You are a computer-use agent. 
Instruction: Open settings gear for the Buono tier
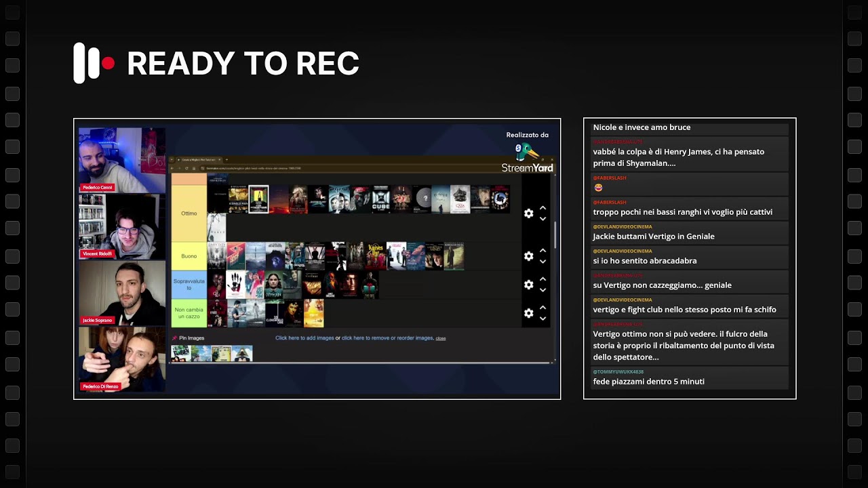tap(529, 256)
